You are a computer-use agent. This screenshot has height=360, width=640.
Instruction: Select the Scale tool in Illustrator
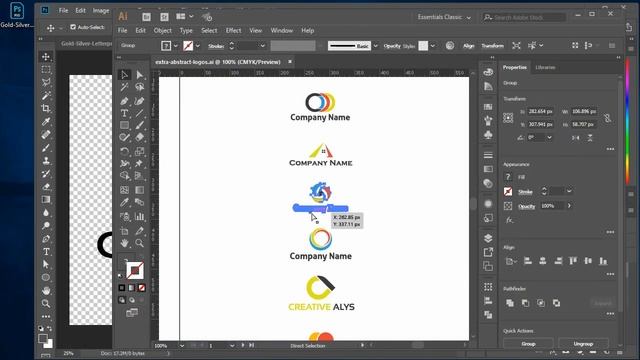(140, 151)
